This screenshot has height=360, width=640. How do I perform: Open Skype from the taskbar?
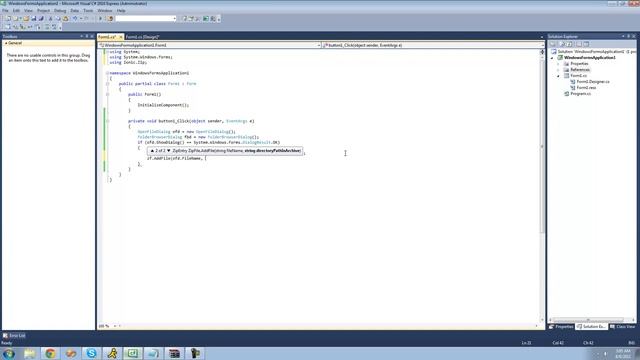[91, 353]
